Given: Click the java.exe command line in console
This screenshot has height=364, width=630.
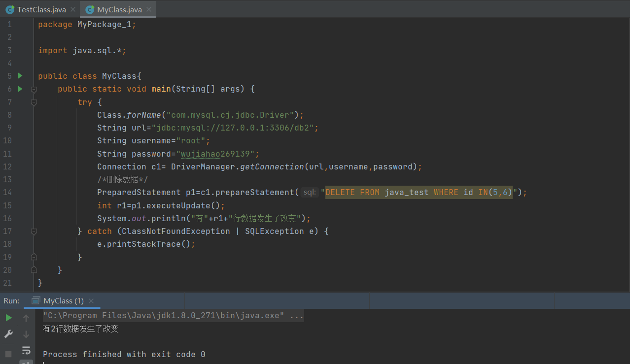Looking at the screenshot, I should click(x=173, y=316).
